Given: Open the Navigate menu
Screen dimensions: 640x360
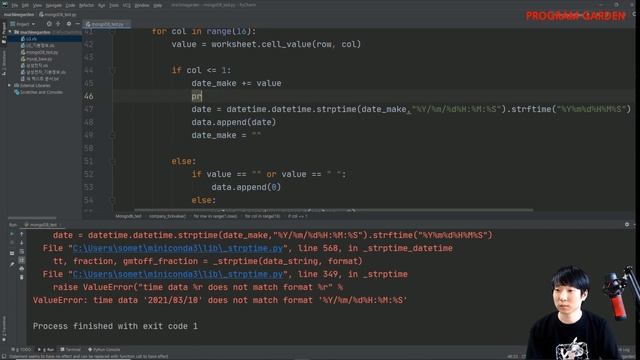Looking at the screenshot, I should click(x=53, y=6).
